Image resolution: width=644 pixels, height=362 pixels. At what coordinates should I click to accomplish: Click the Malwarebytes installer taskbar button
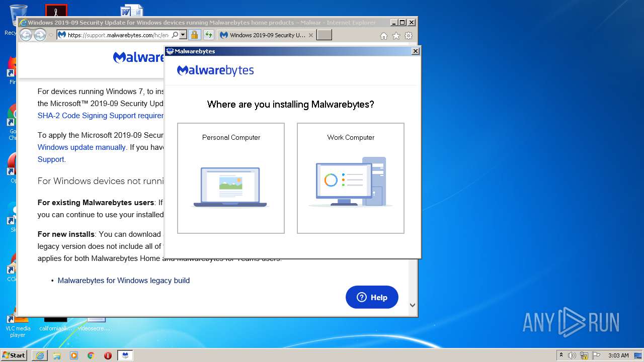[125, 355]
